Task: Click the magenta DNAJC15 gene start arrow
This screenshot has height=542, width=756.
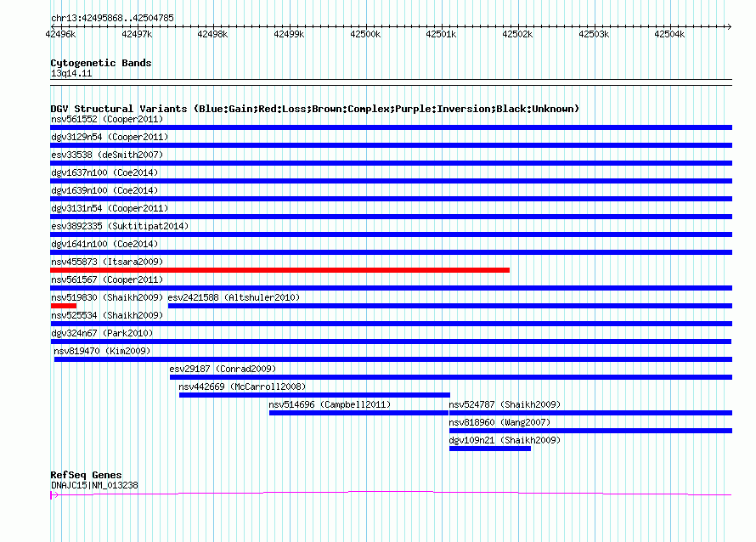Action: point(54,494)
